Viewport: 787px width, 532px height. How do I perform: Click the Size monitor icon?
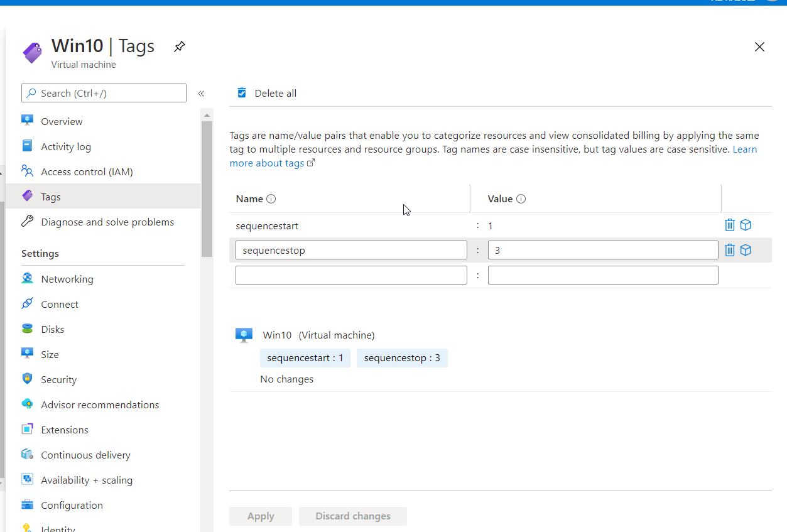(27, 353)
